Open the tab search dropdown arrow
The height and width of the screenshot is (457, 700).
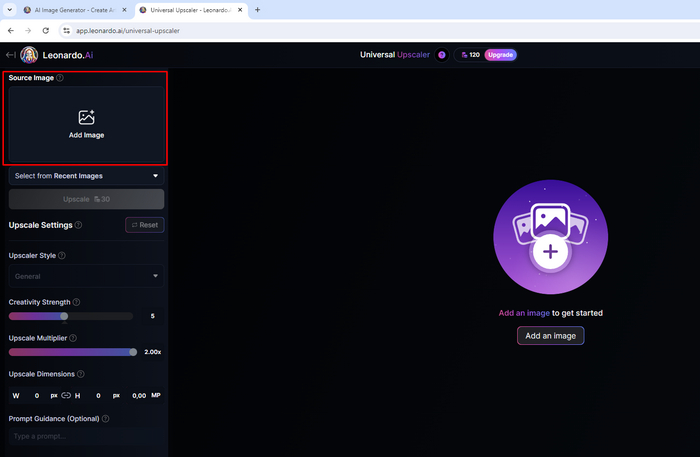(9, 10)
